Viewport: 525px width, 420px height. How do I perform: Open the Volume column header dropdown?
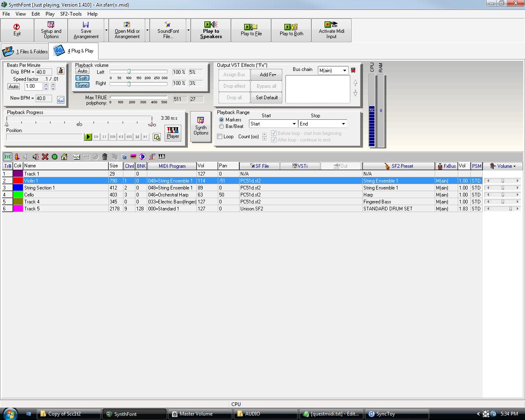click(x=503, y=166)
